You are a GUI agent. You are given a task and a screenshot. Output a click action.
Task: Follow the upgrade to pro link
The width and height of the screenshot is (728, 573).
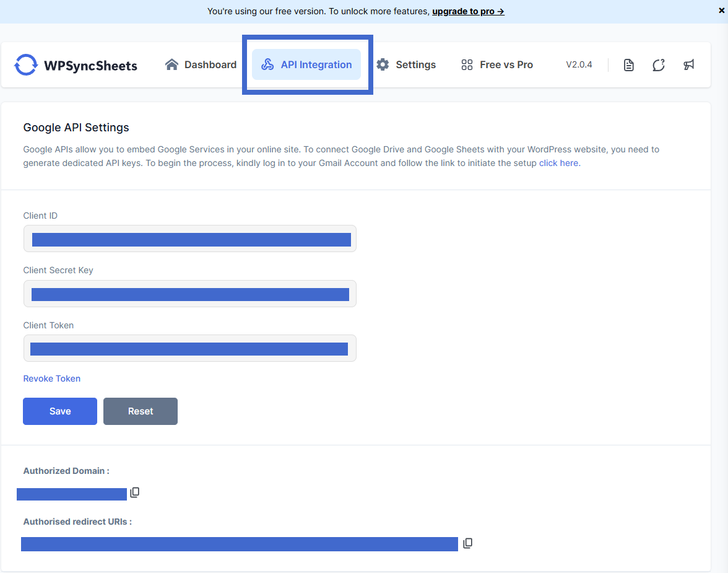coord(468,11)
